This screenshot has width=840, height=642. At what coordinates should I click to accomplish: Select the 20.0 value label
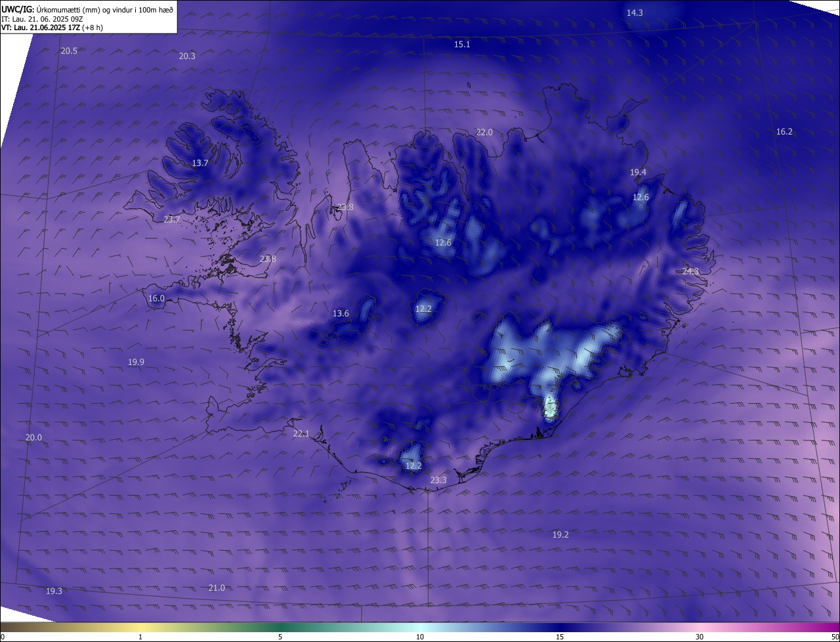33,437
